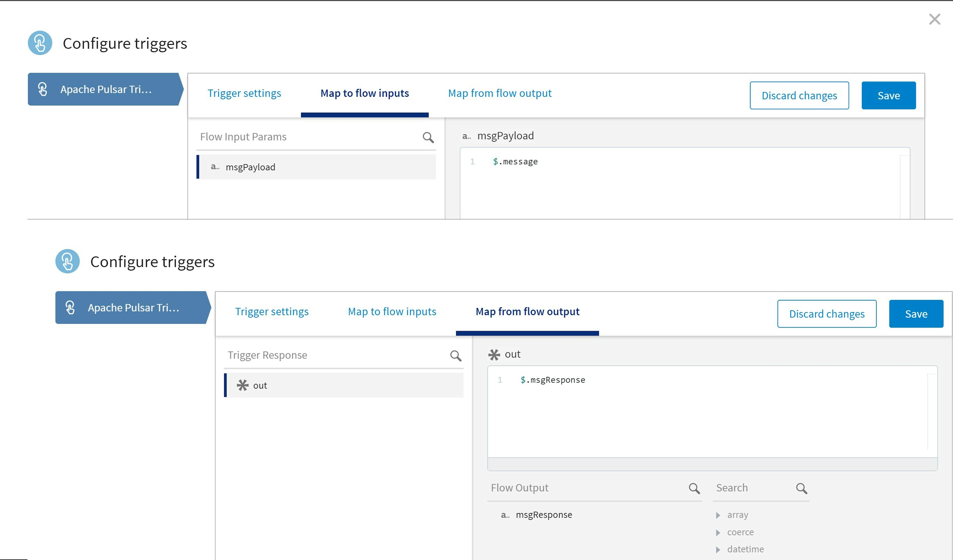The width and height of the screenshot is (953, 560).
Task: Close the Configure triggers dialog with X
Action: click(934, 19)
